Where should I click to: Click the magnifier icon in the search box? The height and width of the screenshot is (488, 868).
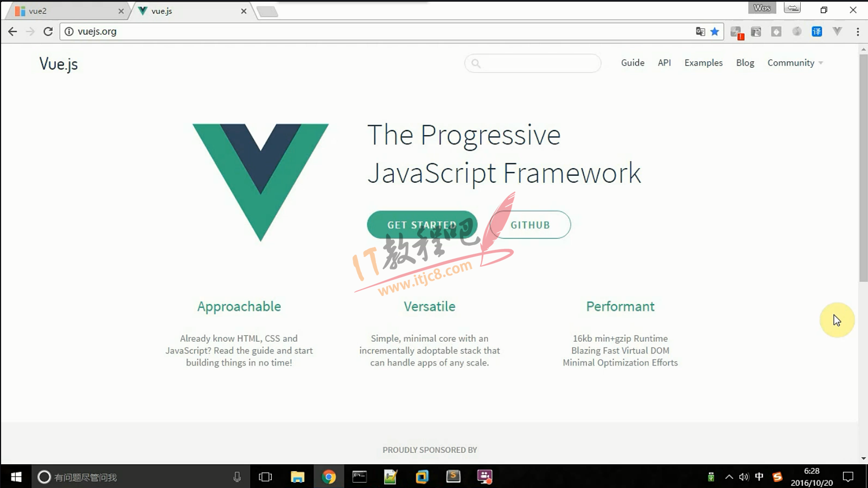(476, 63)
